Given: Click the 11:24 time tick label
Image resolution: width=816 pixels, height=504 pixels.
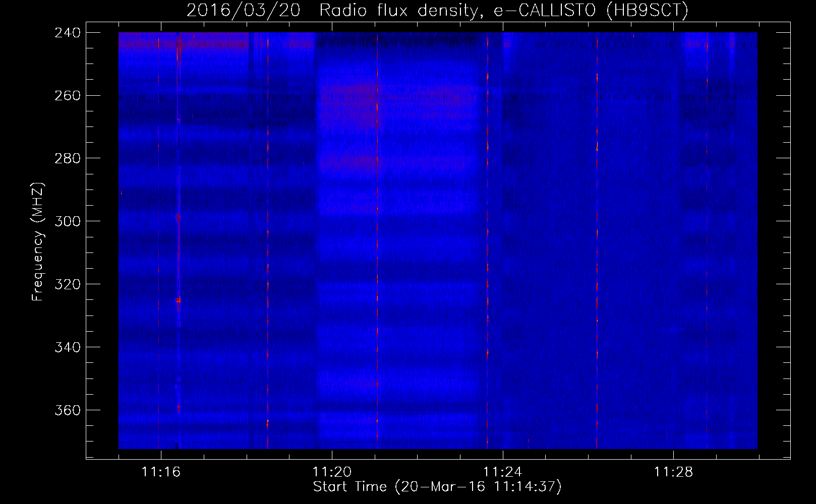Looking at the screenshot, I should click(x=503, y=472).
